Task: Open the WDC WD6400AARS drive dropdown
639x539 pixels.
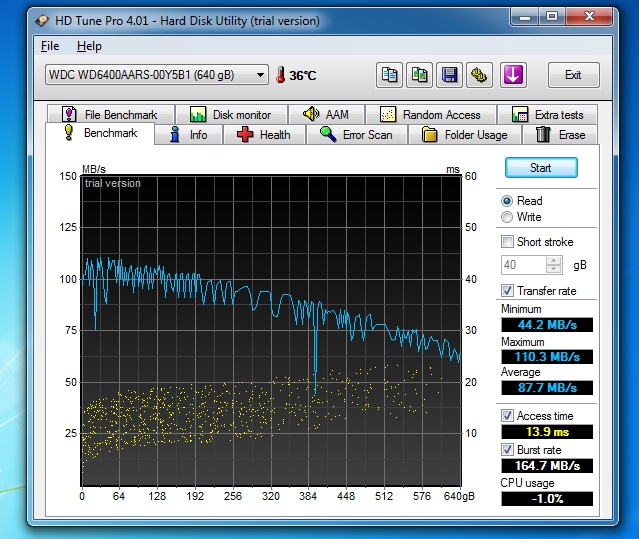Action: click(x=157, y=75)
